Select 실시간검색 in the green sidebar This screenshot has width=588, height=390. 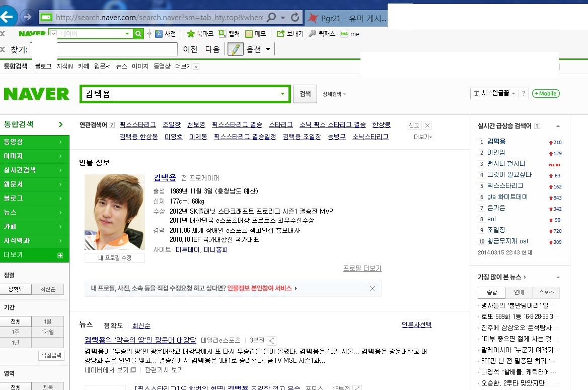pos(35,170)
